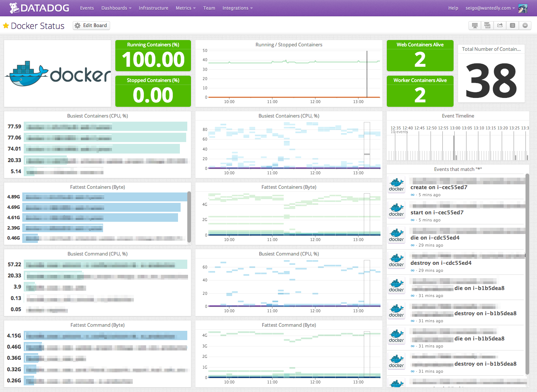537x392 pixels.
Task: Open the Dashboards dropdown
Action: coord(114,8)
